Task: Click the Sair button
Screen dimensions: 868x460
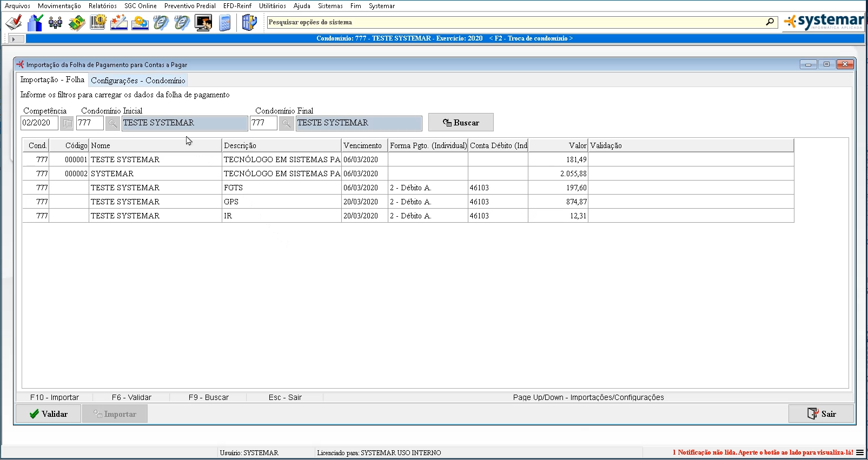Action: click(821, 414)
